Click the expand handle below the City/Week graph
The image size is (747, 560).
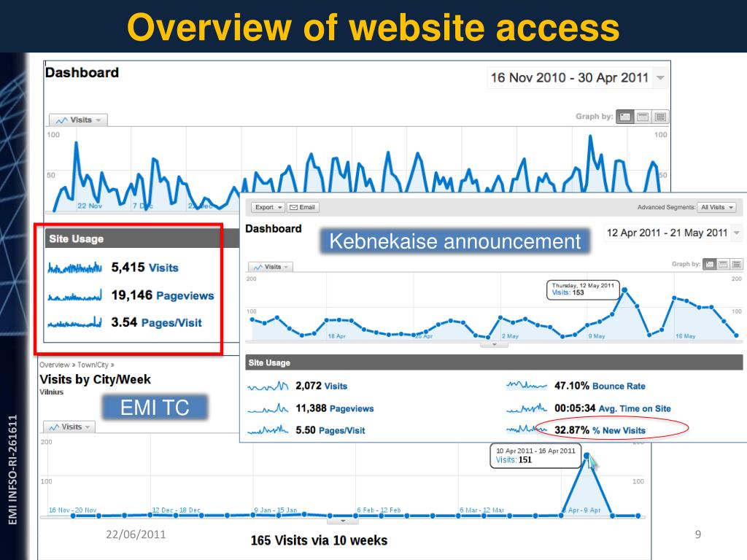343,521
